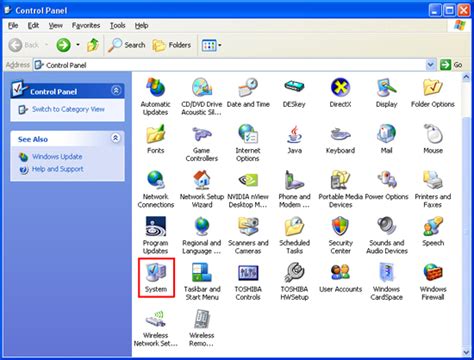Open the Scanners and Cameras icon

248,236
